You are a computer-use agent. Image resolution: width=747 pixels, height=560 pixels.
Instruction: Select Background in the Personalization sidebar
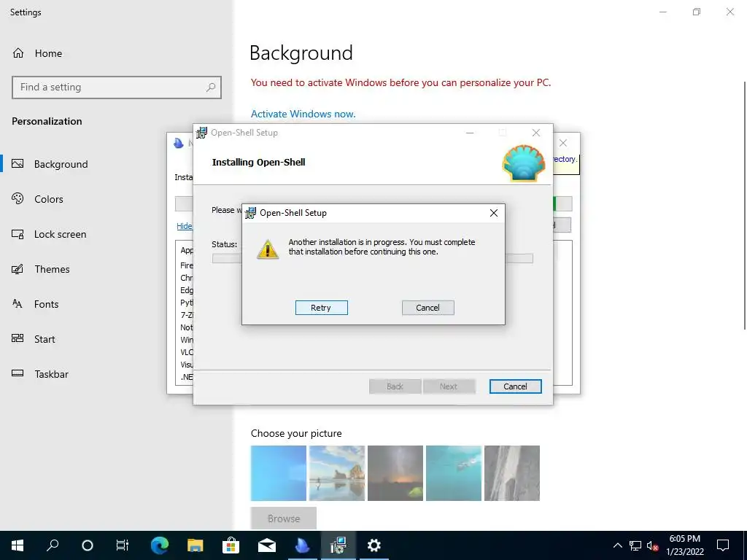[117, 164]
